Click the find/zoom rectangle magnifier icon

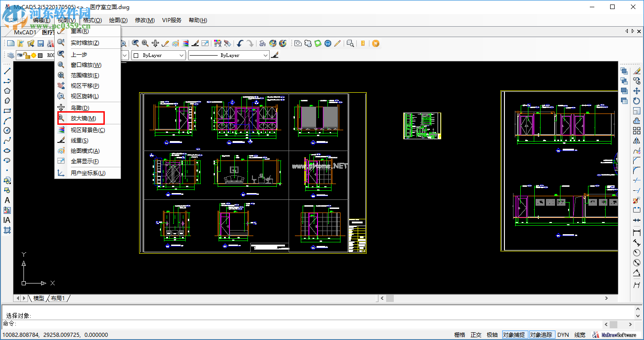[350, 43]
